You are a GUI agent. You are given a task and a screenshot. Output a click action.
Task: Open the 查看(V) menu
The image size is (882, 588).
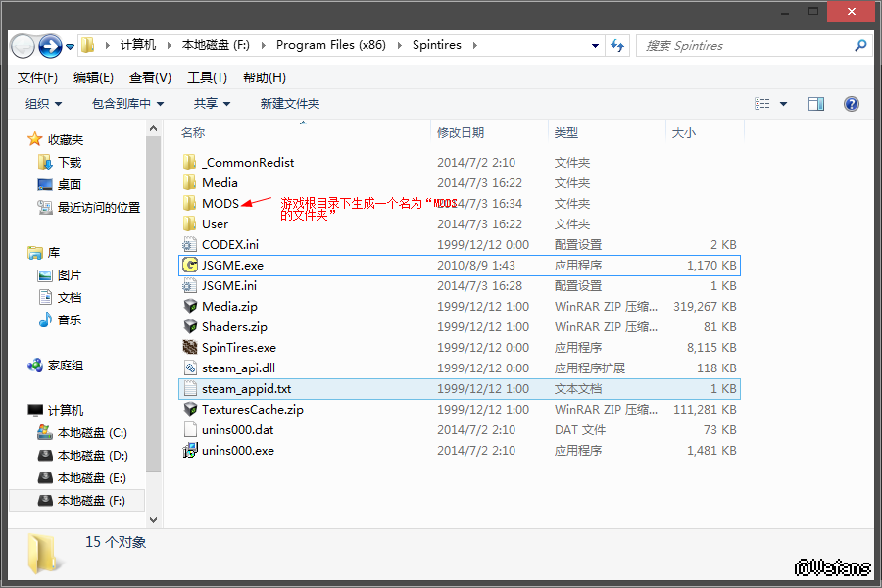[150, 77]
